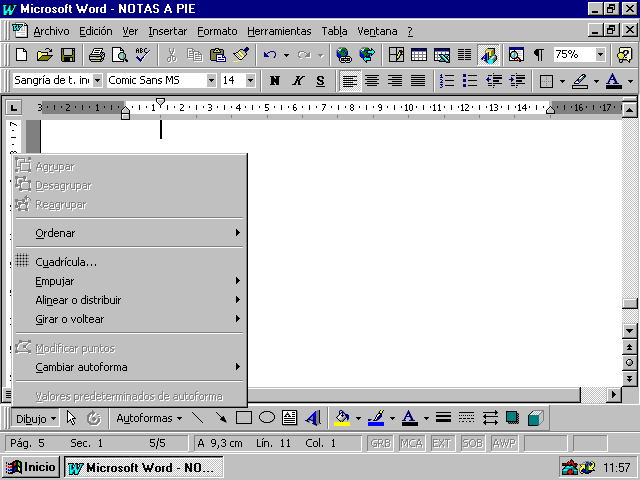Select the Free Rotate tool
Image resolution: width=640 pixels, height=480 pixels.
click(94, 418)
